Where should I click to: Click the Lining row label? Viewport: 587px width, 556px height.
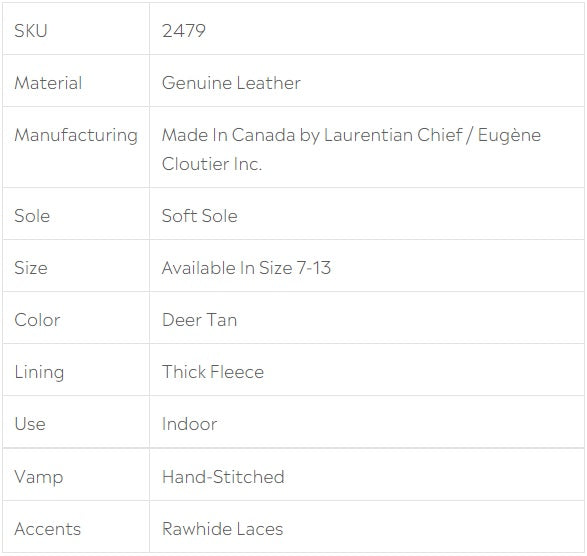click(x=39, y=373)
